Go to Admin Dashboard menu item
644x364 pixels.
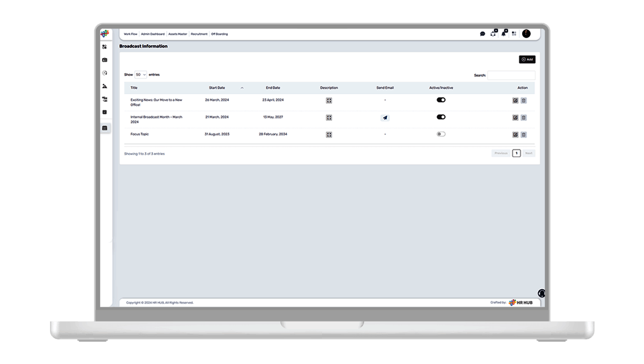click(x=153, y=34)
